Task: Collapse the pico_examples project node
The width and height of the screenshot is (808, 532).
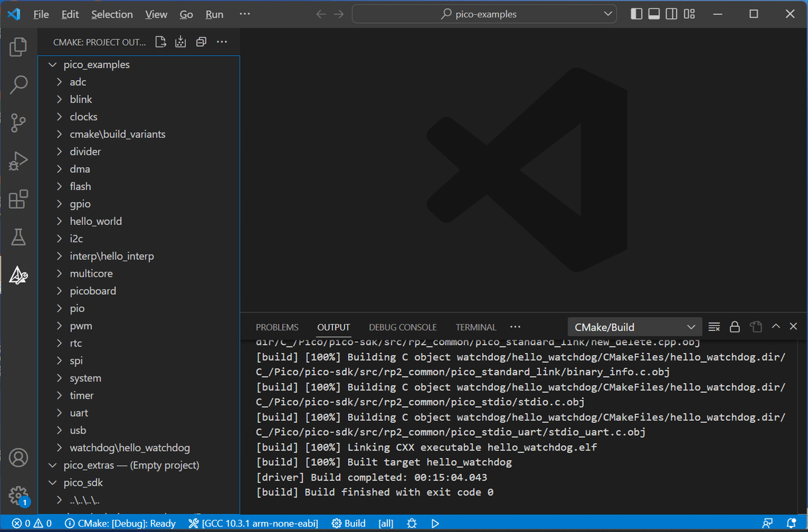Action: (52, 65)
